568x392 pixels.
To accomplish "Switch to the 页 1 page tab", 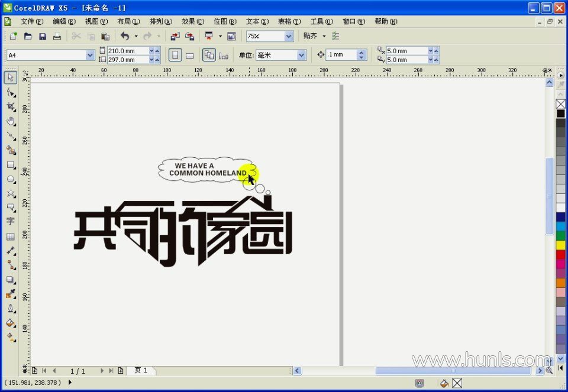I will pos(142,371).
